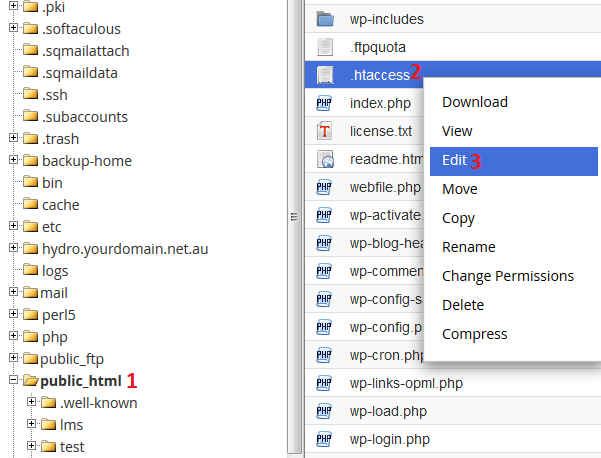Screen dimensions: 601x458
Task: Select the wp-load.php file name
Action: [x=388, y=411]
